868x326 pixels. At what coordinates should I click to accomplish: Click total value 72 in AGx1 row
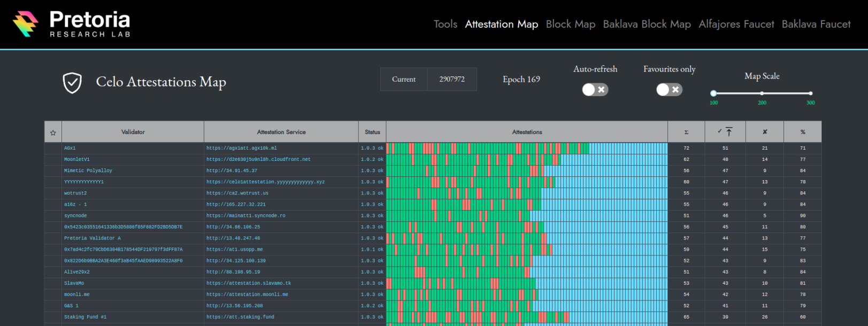tap(686, 148)
